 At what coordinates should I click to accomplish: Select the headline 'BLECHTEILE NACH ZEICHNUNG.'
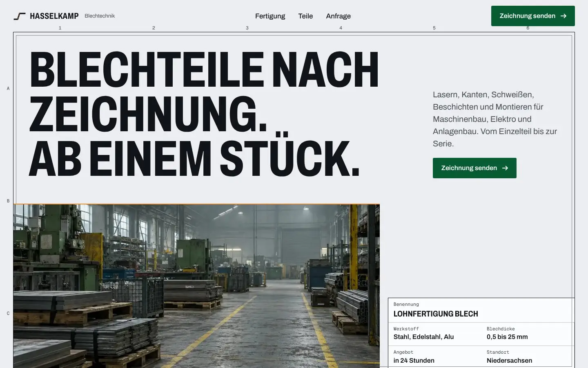(x=204, y=91)
